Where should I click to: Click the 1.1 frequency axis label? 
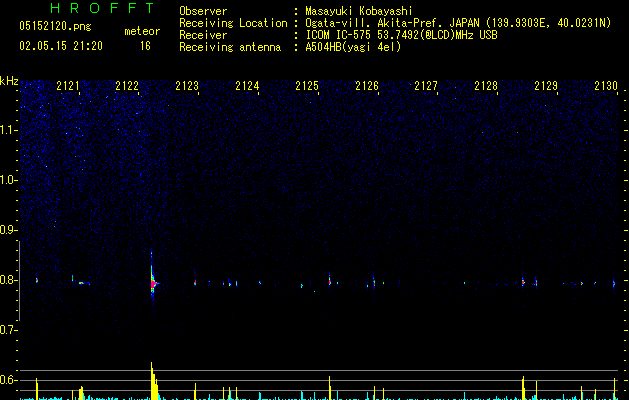click(x=8, y=130)
